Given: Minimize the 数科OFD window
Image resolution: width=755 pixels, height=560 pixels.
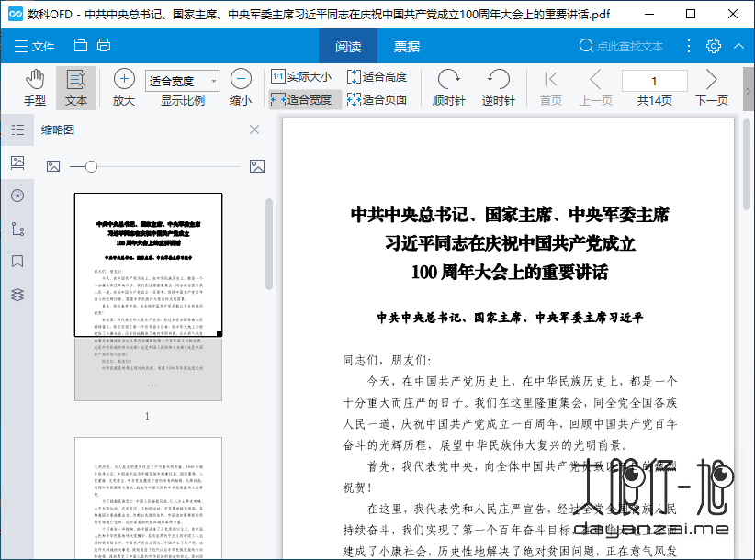Looking at the screenshot, I should coord(649,14).
